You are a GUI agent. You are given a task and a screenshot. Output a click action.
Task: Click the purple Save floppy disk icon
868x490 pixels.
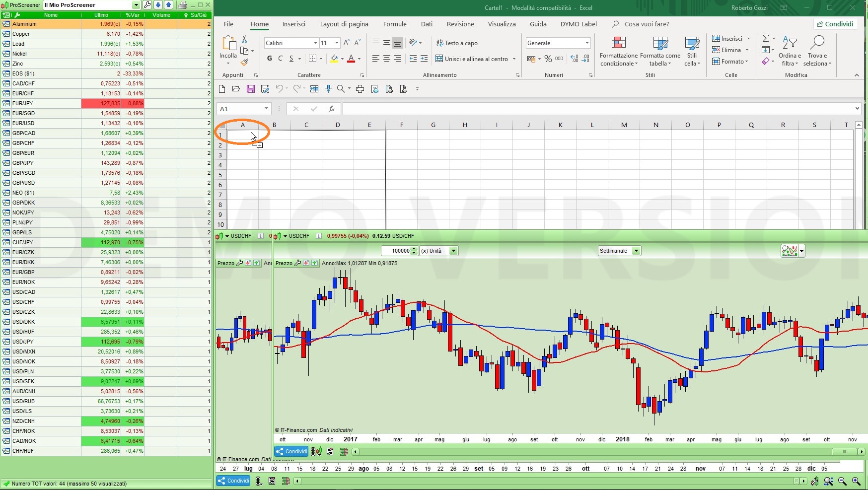pos(251,89)
